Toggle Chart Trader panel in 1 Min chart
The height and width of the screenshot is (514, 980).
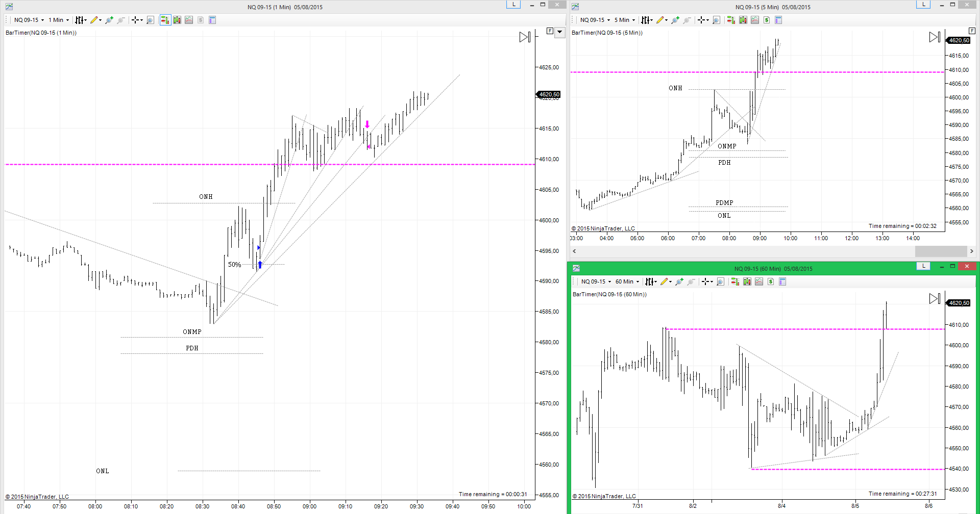[x=165, y=20]
